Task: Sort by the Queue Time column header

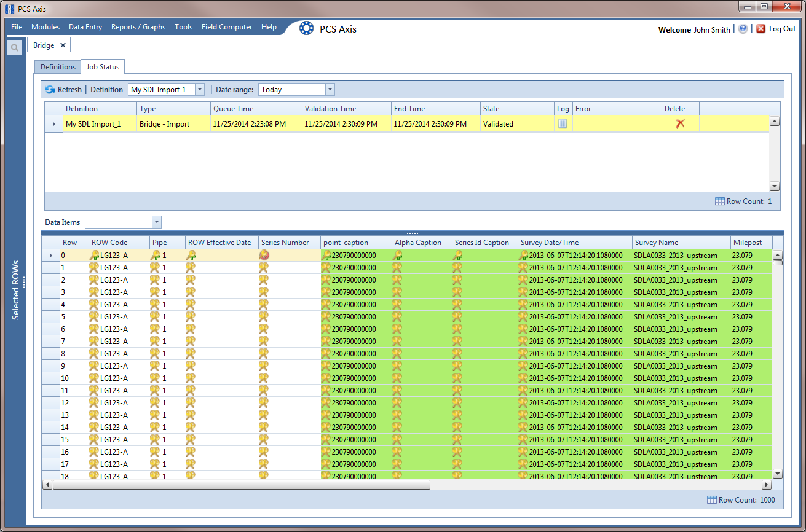Action: [x=256, y=109]
